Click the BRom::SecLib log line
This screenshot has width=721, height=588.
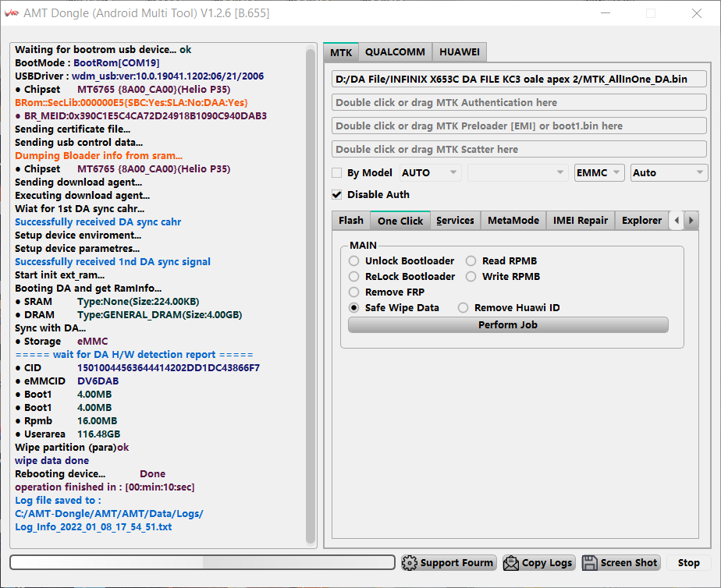tap(132, 102)
